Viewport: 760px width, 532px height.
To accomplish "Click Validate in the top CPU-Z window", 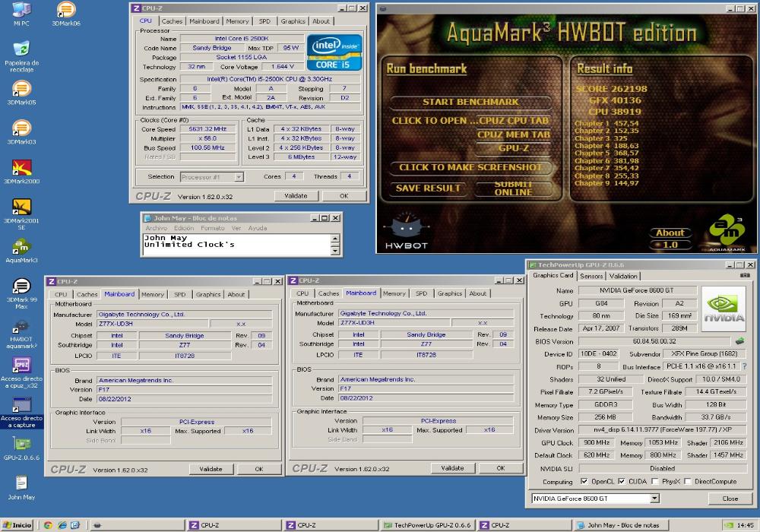I will tap(296, 196).
